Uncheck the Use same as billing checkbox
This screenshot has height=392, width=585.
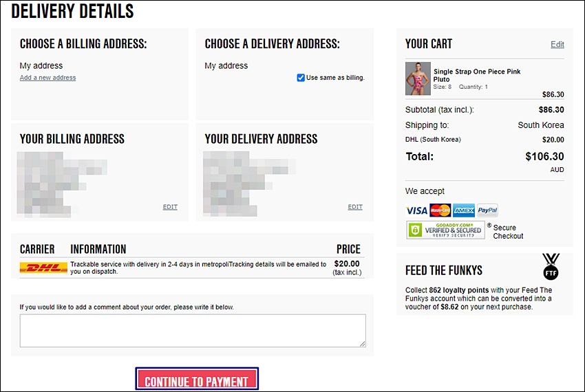pos(301,78)
